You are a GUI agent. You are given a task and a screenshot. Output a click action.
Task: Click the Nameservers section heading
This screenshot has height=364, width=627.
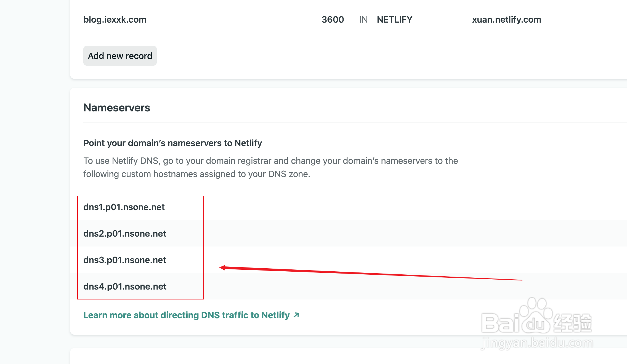point(117,108)
